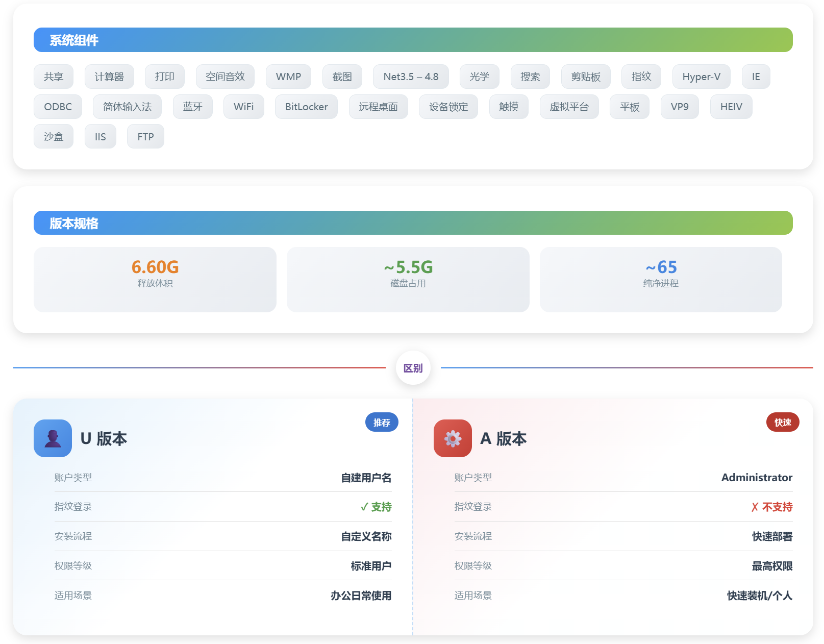Click the 远程桌面 tag
The image size is (824, 644).
click(x=379, y=107)
